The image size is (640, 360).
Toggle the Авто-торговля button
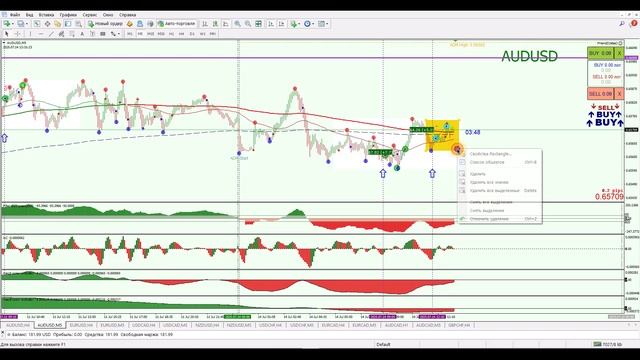[x=177, y=24]
